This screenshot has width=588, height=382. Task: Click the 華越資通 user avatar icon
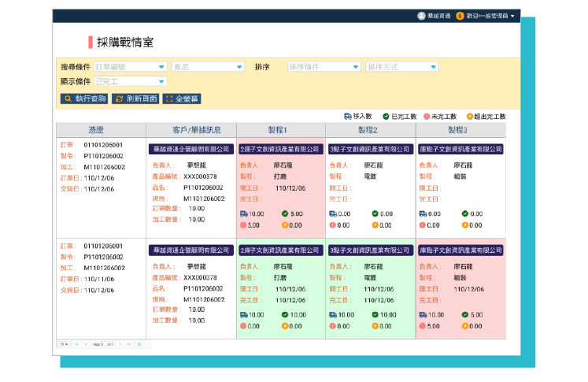pos(421,16)
